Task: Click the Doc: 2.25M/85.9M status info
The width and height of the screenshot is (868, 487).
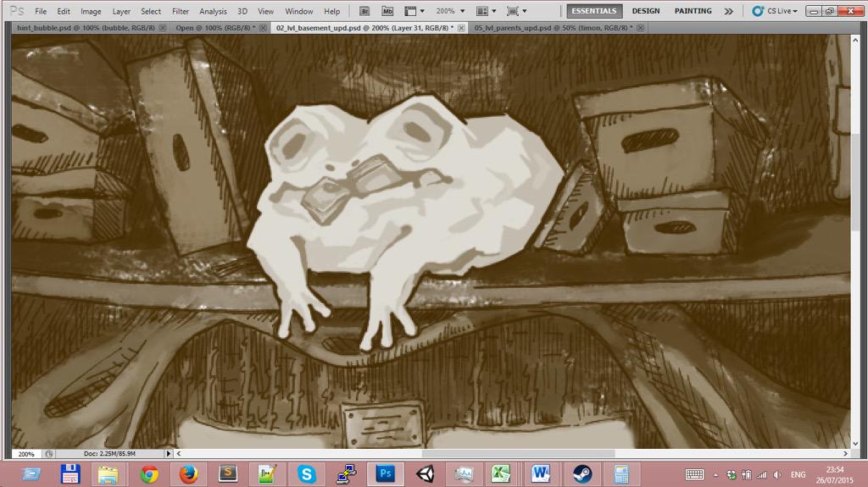Action: click(109, 454)
